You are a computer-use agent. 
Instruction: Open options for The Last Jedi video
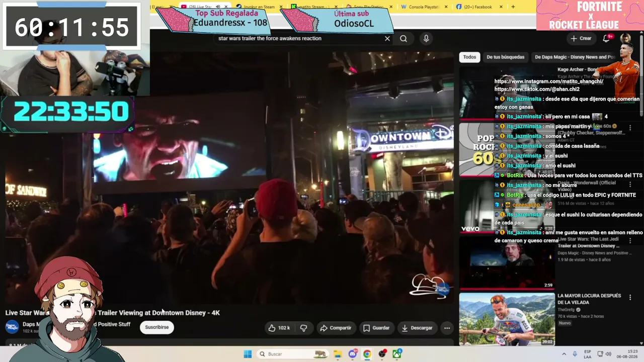(630, 241)
